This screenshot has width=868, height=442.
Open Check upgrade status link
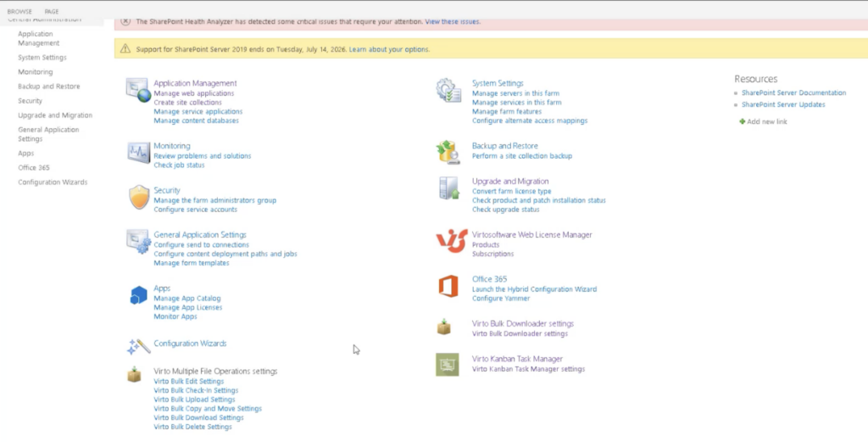506,210
